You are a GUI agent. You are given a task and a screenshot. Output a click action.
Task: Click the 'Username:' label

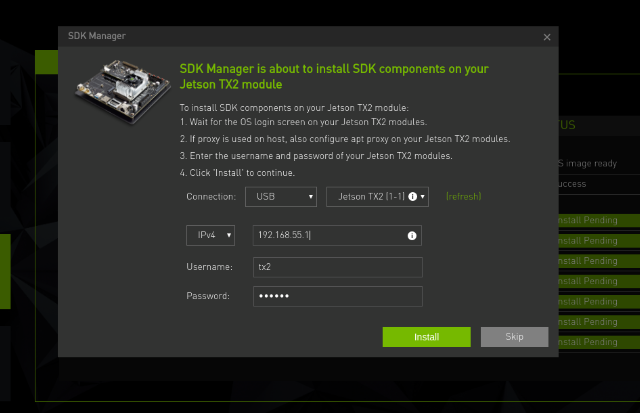click(x=209, y=267)
